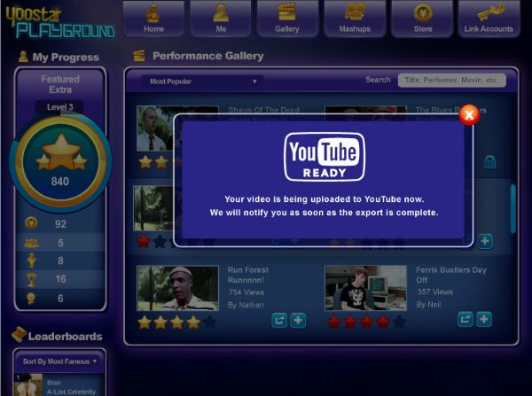Share the Ferris Buellers Day Off video
Viewport: 532px width, 396px height.
[465, 319]
